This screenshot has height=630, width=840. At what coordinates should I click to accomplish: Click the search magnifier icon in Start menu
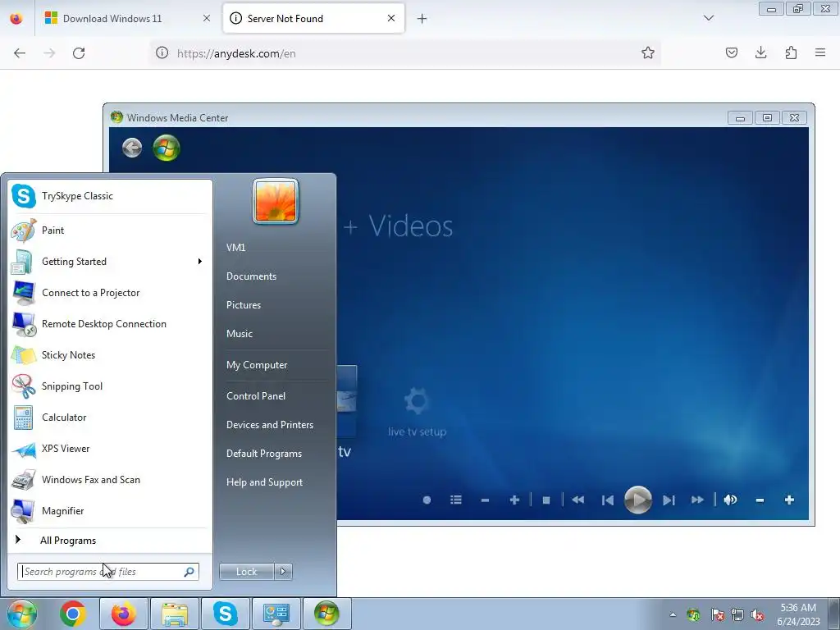(x=189, y=572)
